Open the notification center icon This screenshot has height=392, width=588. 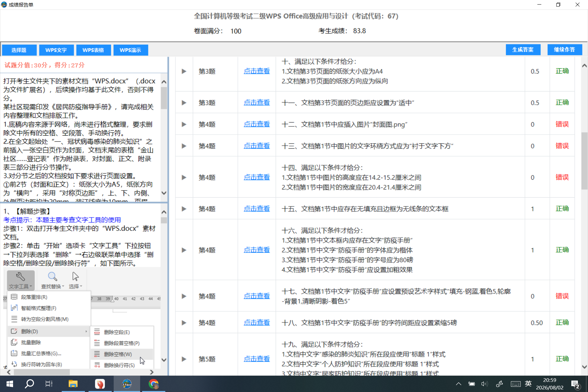[x=576, y=384]
